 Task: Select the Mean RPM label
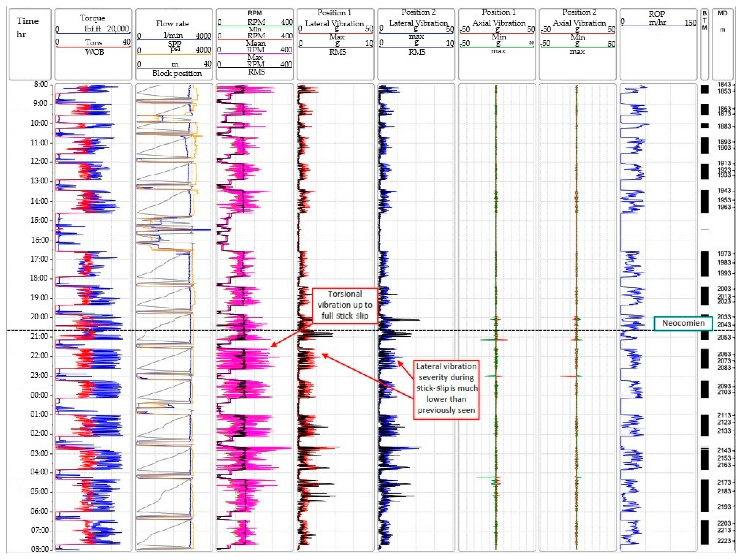(x=256, y=44)
